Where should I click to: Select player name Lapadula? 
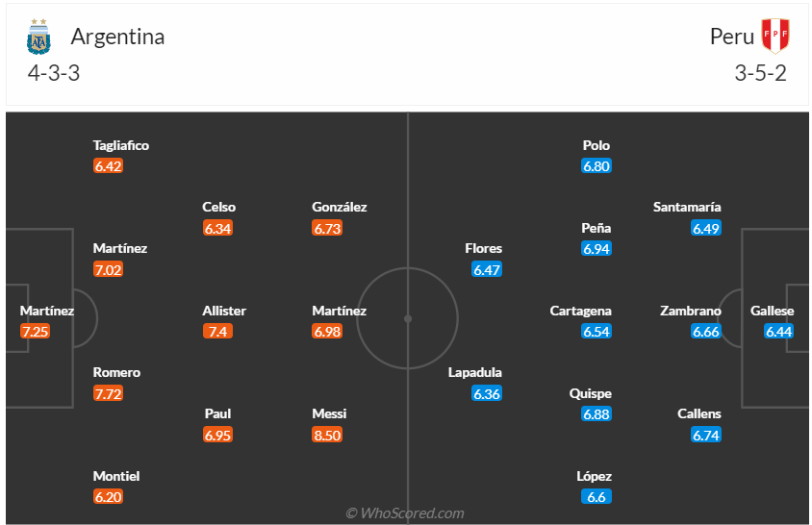pyautogui.click(x=475, y=372)
